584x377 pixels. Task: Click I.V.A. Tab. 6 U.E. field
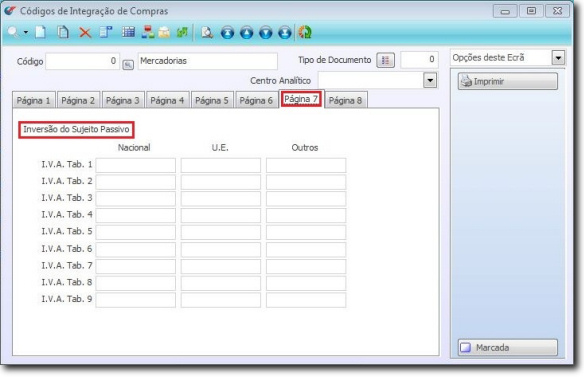[221, 249]
